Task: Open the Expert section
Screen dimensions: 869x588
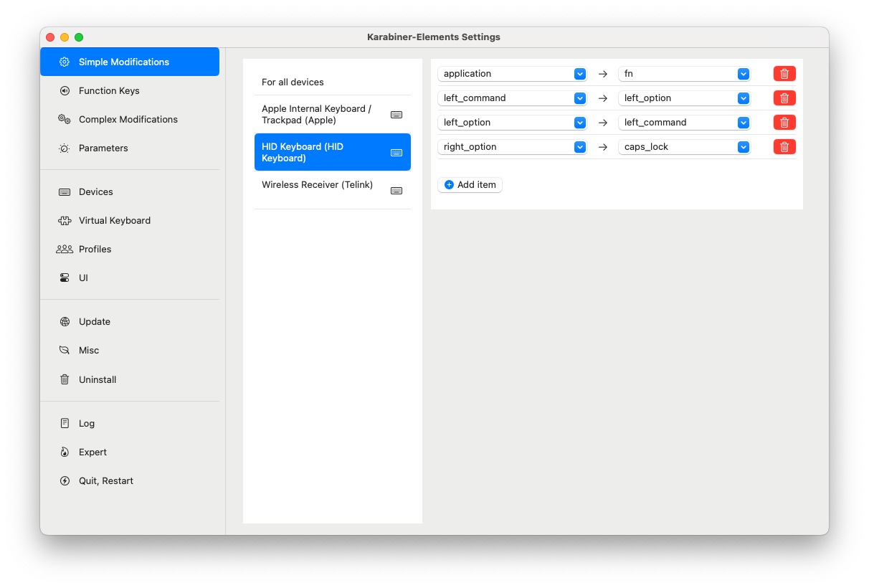Action: [130, 452]
